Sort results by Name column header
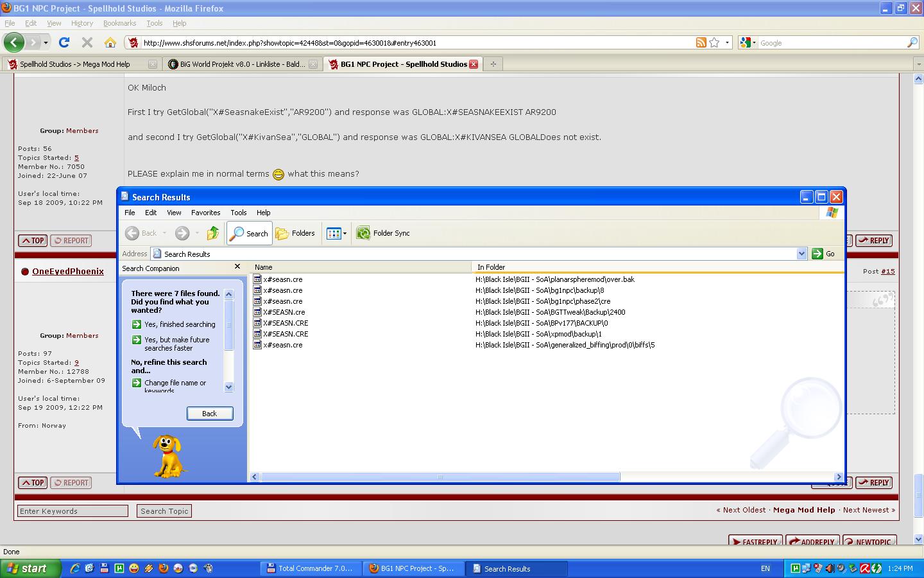Image resolution: width=924 pixels, height=578 pixels. [360, 267]
